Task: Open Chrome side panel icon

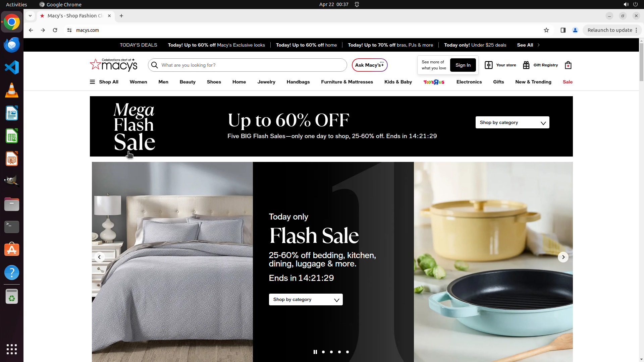Action: 563,30
